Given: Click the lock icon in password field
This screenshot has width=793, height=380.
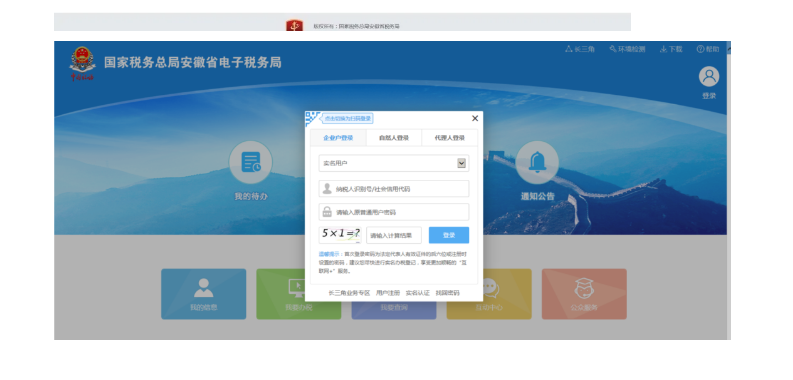Looking at the screenshot, I should tap(327, 212).
